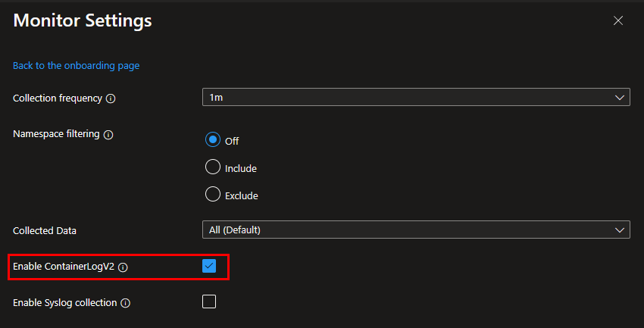Go back to the onboarding page

(x=76, y=66)
